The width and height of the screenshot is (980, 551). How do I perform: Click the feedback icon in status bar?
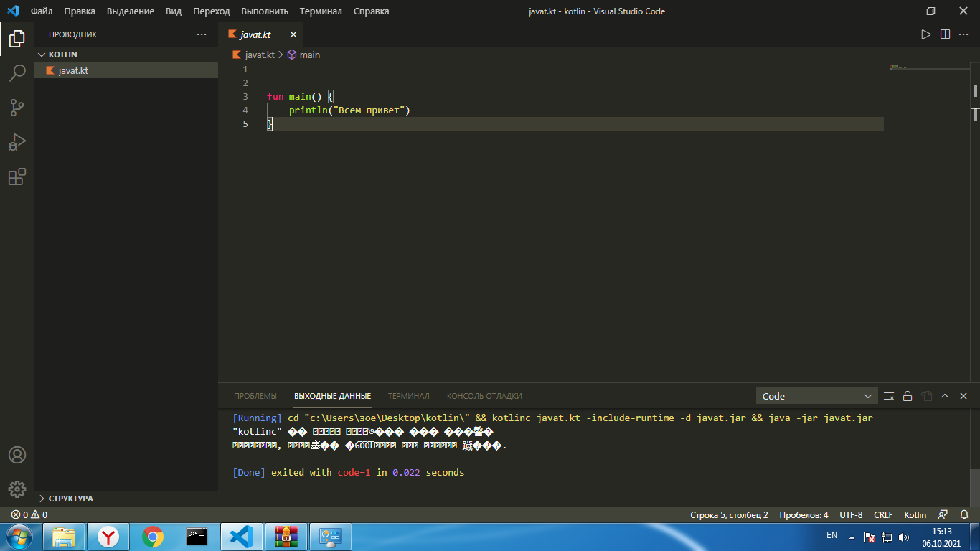[x=943, y=514]
